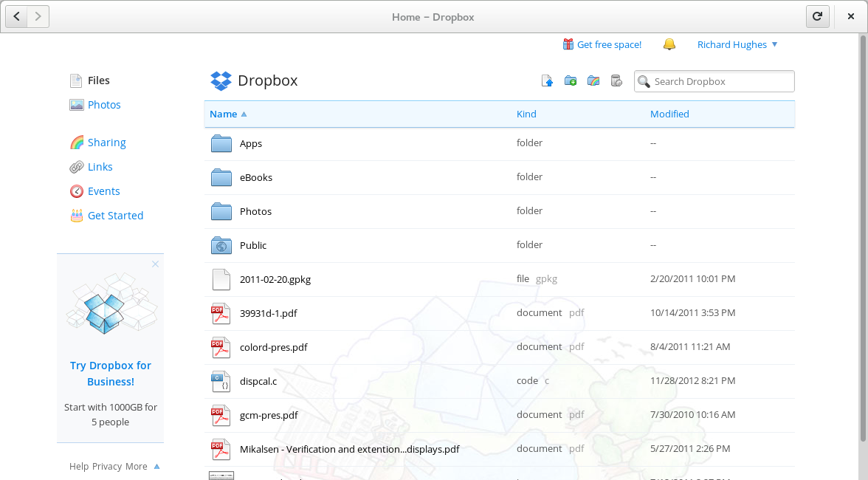Go to the Sharing section
Image resolution: width=868 pixels, height=480 pixels.
click(106, 143)
